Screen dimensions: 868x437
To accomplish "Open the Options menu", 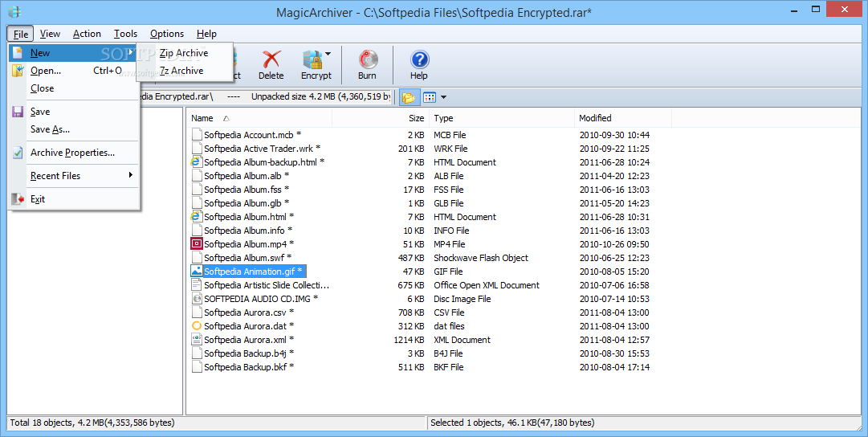I will click(x=167, y=34).
